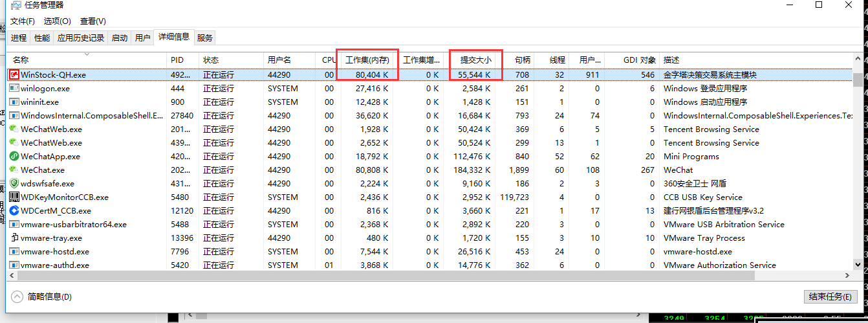Select the VMware USB Arbitration Service description
Screen dimensions: 868x323
pyautogui.click(x=724, y=224)
